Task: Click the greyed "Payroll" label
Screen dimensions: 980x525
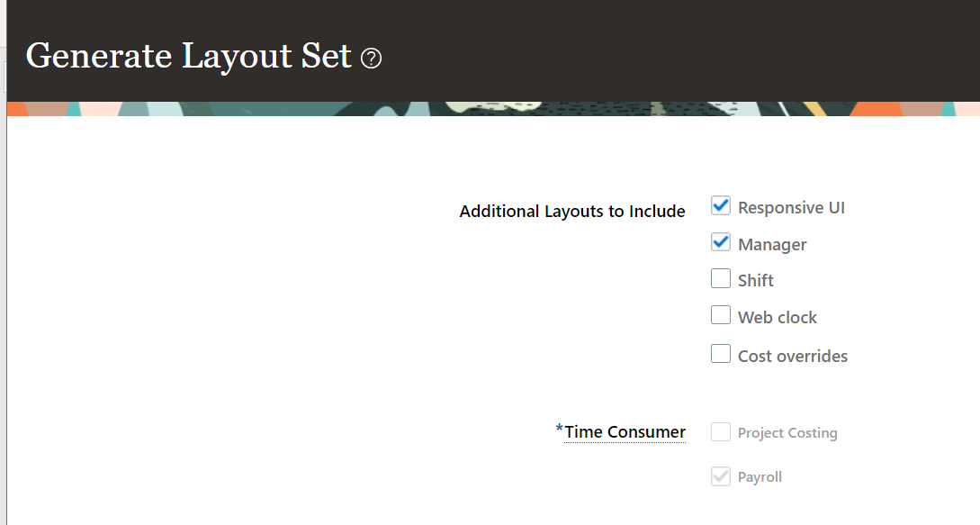Action: coord(760,476)
